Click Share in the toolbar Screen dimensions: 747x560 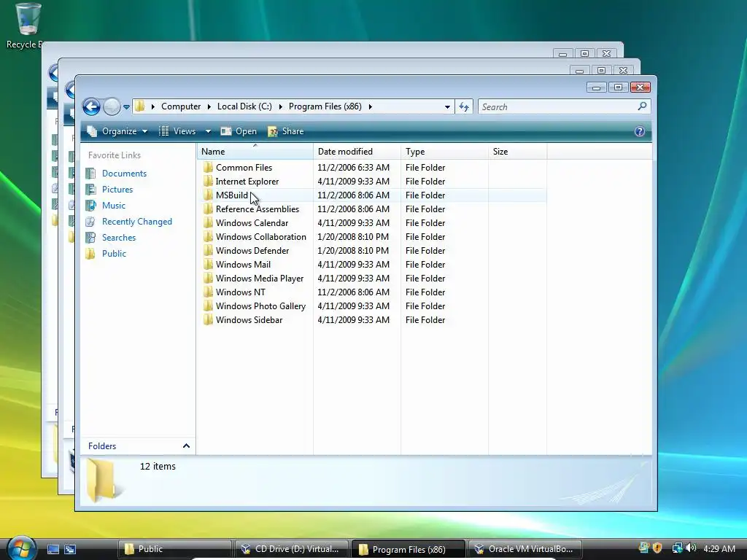[x=286, y=131]
